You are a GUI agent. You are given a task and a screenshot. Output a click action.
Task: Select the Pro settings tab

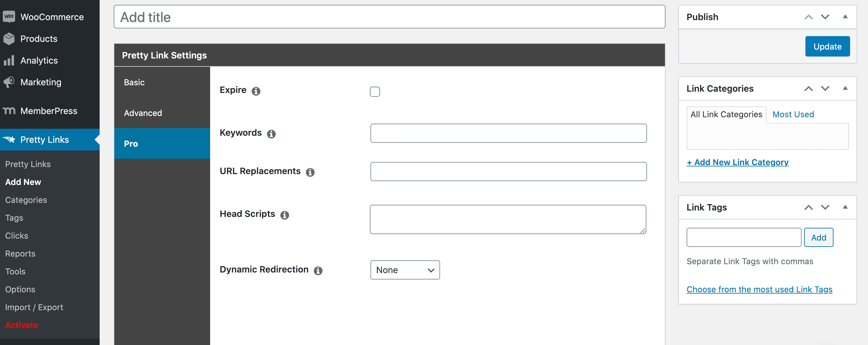pyautogui.click(x=162, y=143)
